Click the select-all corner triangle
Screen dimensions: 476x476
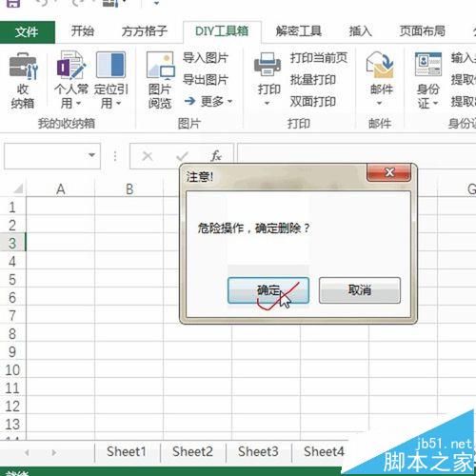coord(18,188)
